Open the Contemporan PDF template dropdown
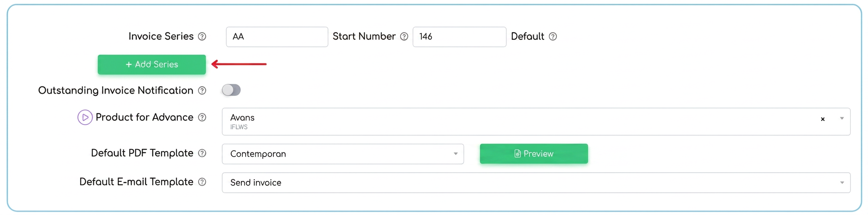This screenshot has height=215, width=868. [x=343, y=154]
